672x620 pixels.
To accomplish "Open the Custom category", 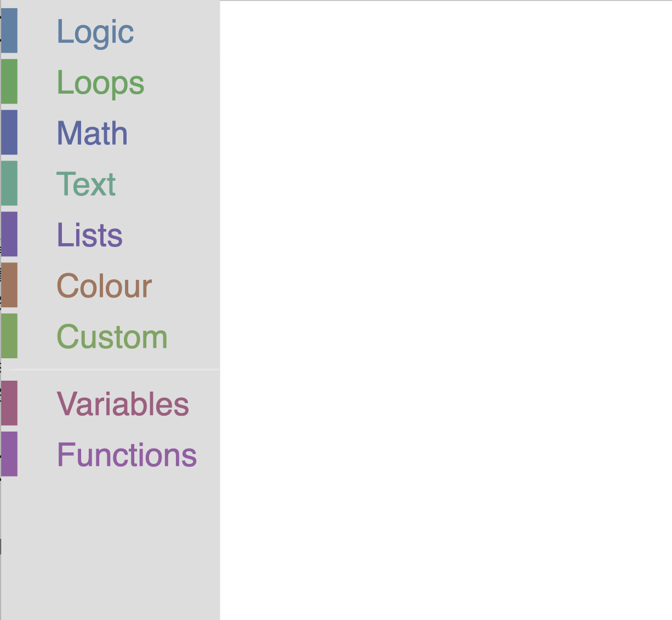I will point(112,337).
